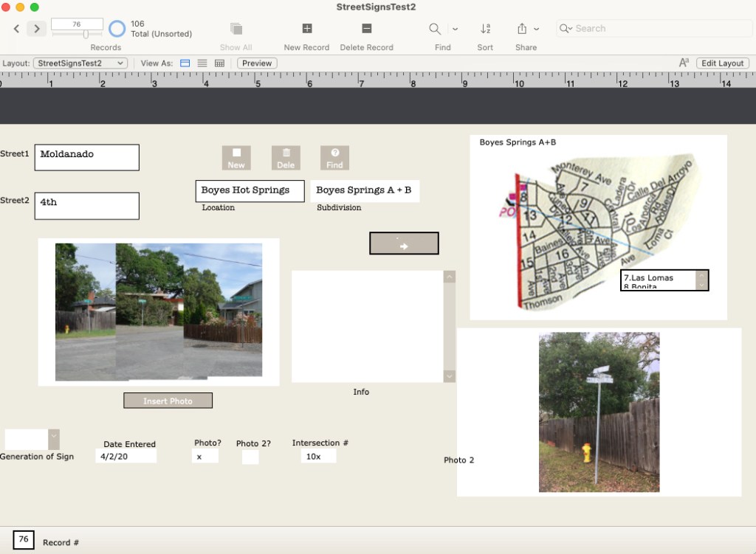Switch to Table view
This screenshot has height=554, width=756.
pyautogui.click(x=219, y=63)
